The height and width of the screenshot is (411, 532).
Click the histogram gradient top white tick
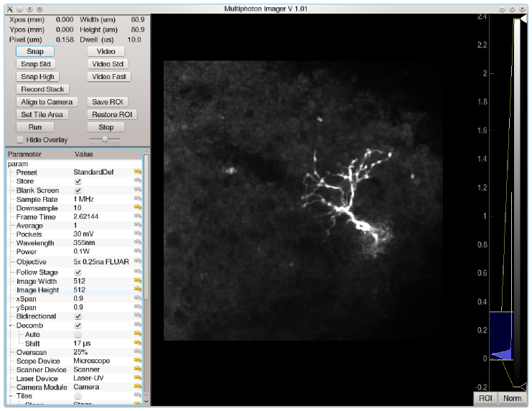(x=524, y=19)
